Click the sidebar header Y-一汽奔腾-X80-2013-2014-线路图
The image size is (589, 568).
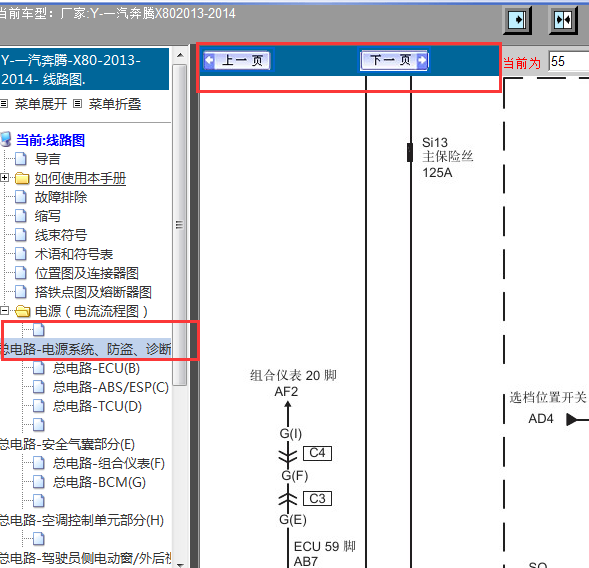click(x=84, y=69)
